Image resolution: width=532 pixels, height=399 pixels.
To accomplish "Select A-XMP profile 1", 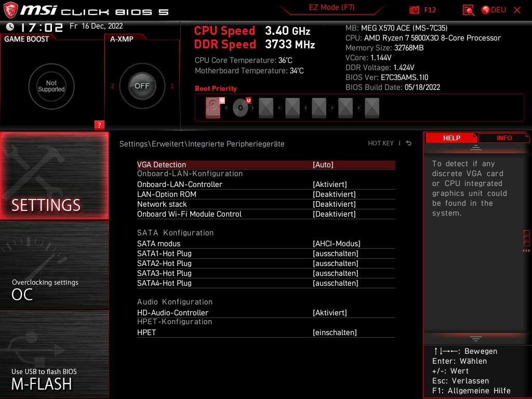I will (x=172, y=86).
